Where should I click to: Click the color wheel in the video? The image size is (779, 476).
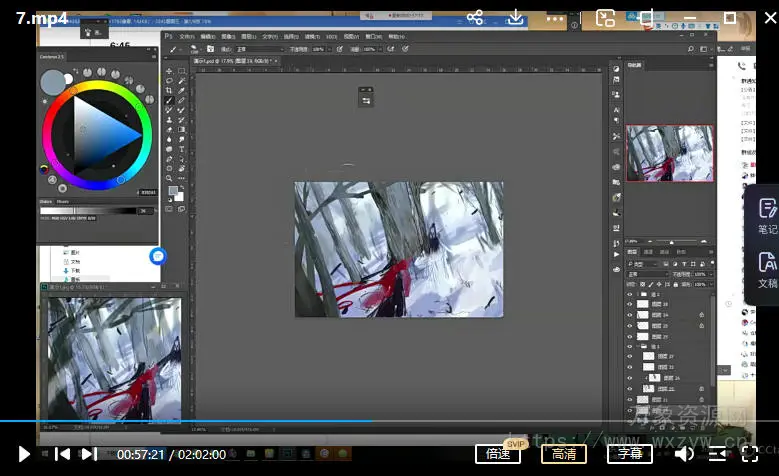97,134
